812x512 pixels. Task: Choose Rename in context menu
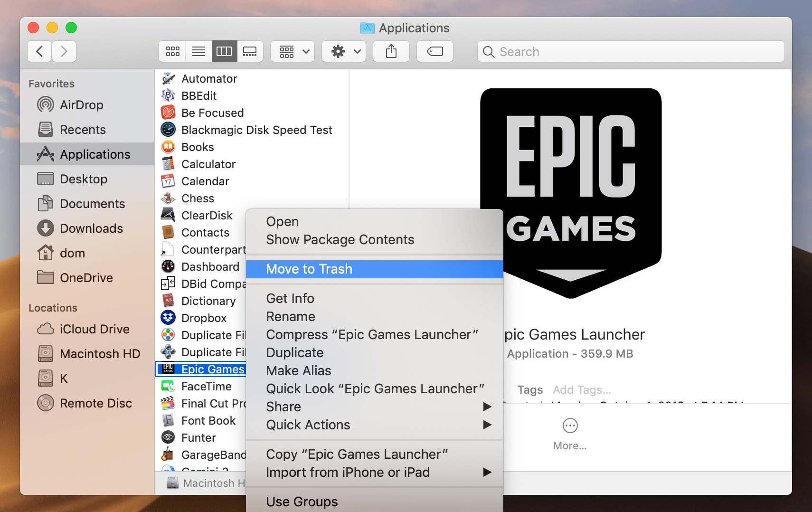[x=374, y=317]
